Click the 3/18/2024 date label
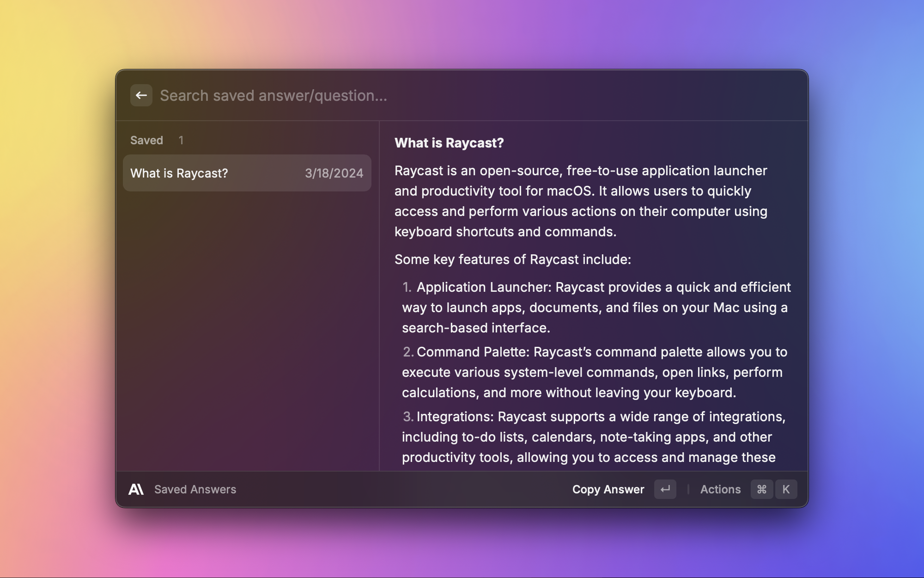924x578 pixels. point(334,173)
